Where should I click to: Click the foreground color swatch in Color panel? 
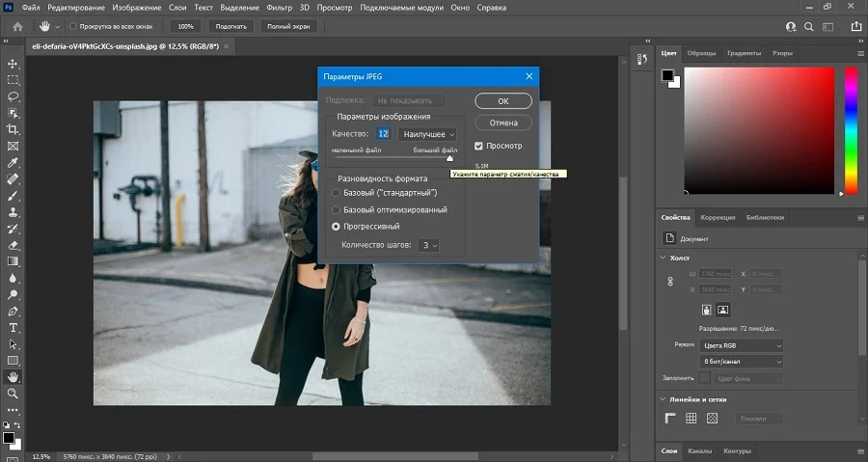click(667, 75)
